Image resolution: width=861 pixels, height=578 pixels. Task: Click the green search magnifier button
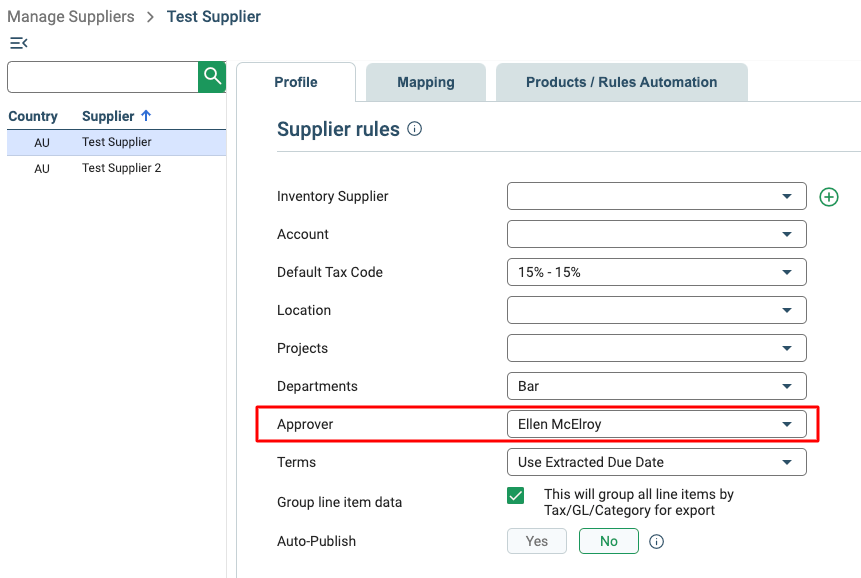(212, 77)
